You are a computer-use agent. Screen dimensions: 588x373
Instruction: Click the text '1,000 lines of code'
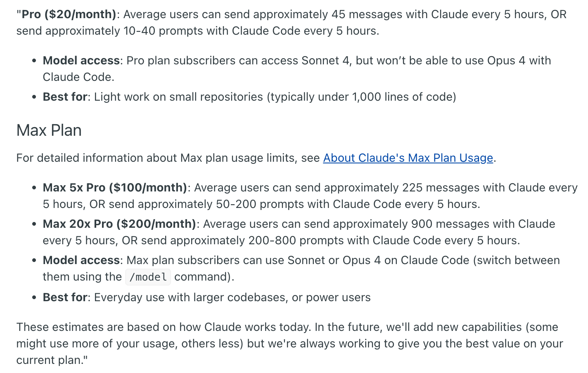click(x=403, y=97)
